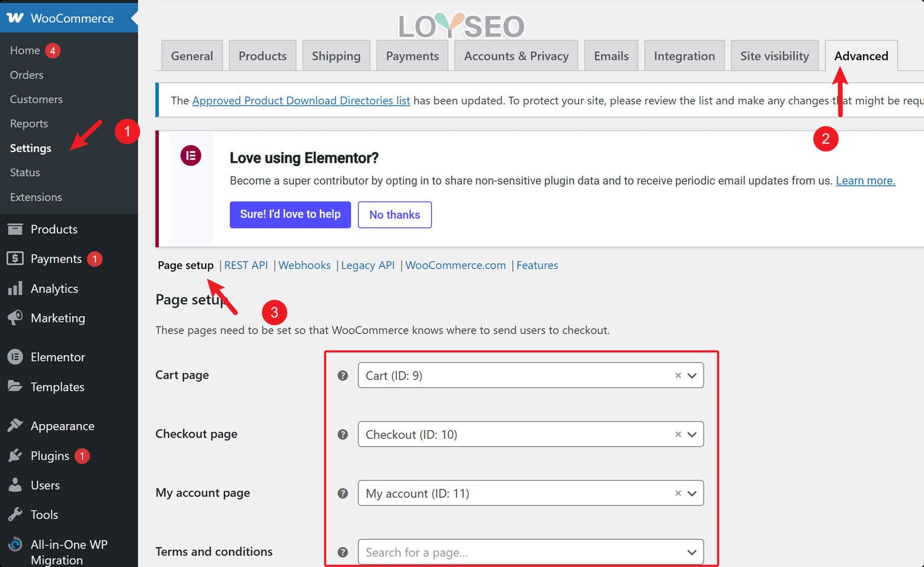Click the Analytics bar chart icon
924x567 pixels.
click(x=15, y=288)
